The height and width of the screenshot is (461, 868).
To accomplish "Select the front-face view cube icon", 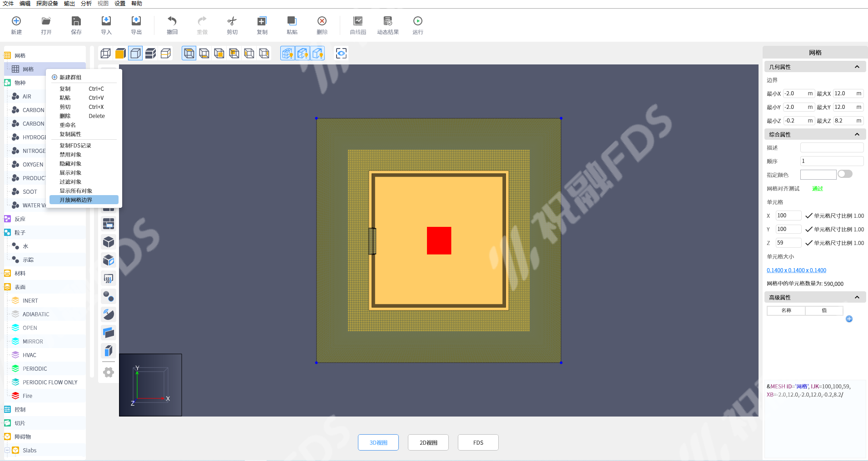I will 219,54.
